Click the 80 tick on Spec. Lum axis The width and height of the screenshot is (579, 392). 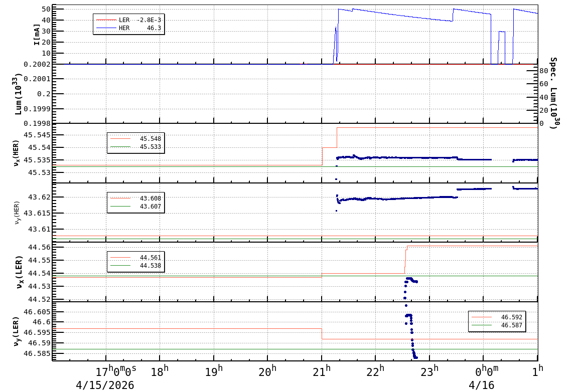544,71
